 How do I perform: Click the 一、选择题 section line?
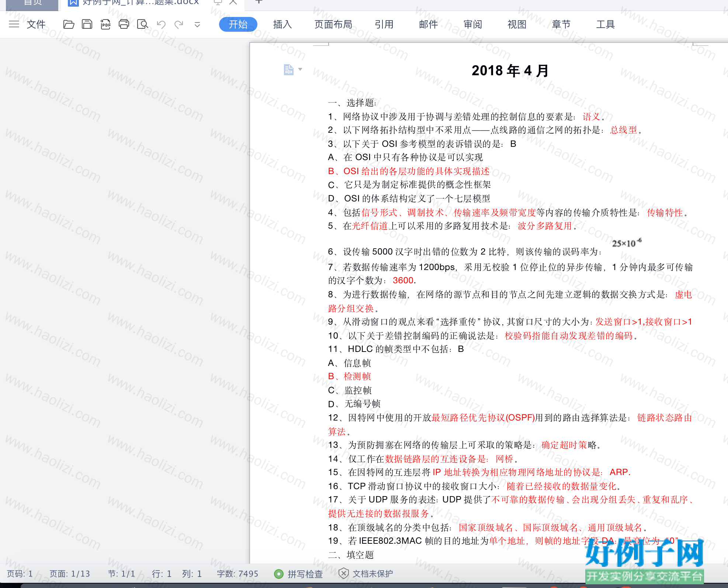coord(352,103)
